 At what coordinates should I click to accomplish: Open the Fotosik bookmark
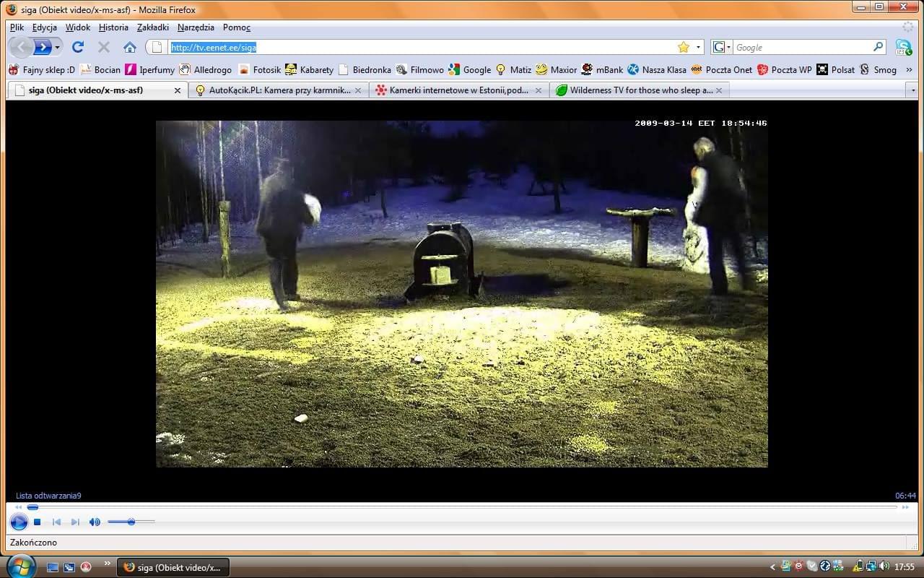pyautogui.click(x=260, y=70)
